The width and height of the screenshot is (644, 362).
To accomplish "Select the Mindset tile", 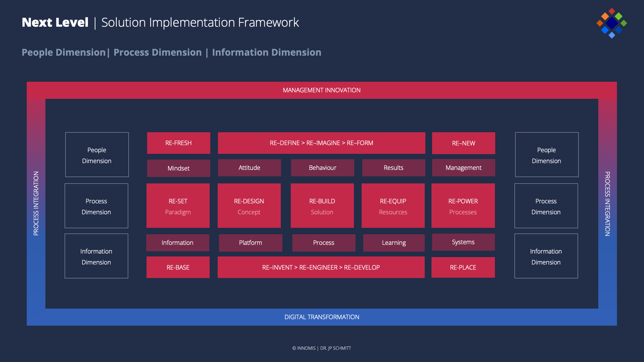I will tap(178, 168).
